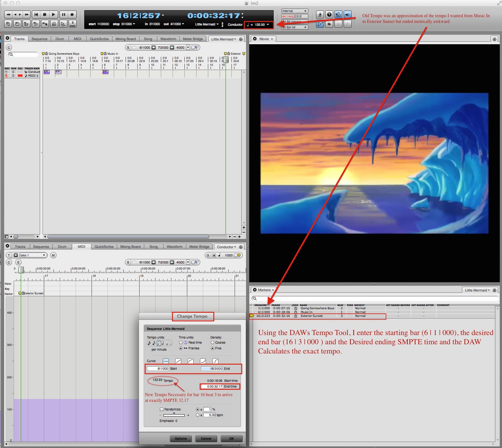Screen dimensions: 502x448
Task: Click Cancel in the Change Tempo dialog
Action: coord(206,438)
